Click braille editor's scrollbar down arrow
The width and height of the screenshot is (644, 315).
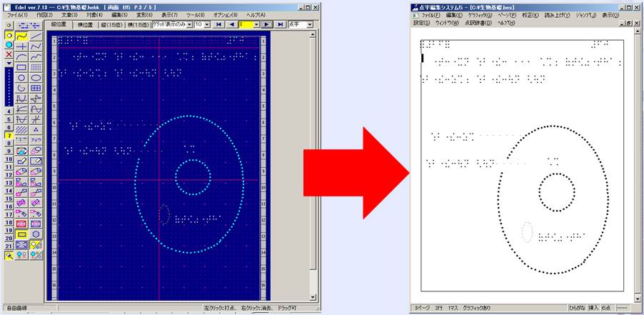coord(638,299)
